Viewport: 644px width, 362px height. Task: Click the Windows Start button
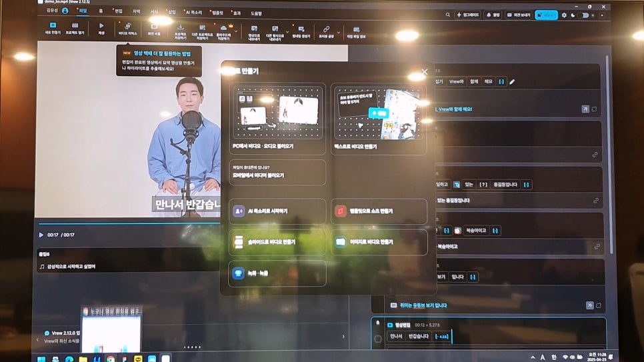click(x=41, y=359)
